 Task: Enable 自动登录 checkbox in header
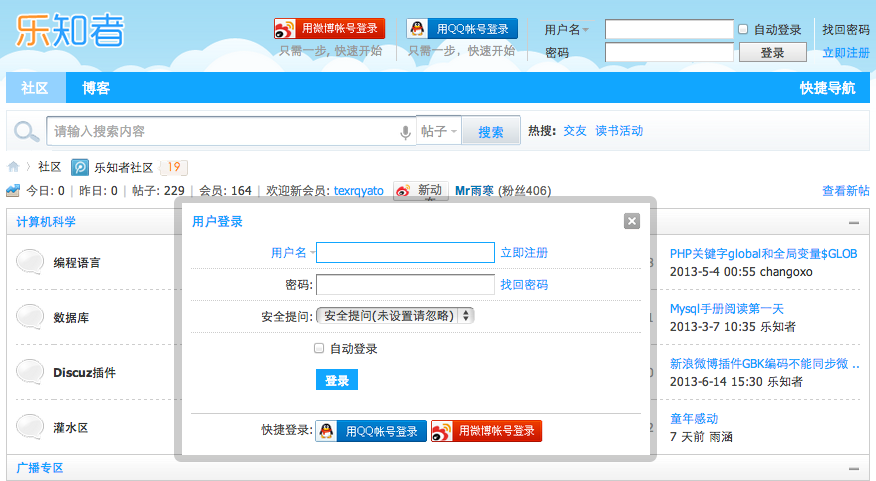(743, 29)
